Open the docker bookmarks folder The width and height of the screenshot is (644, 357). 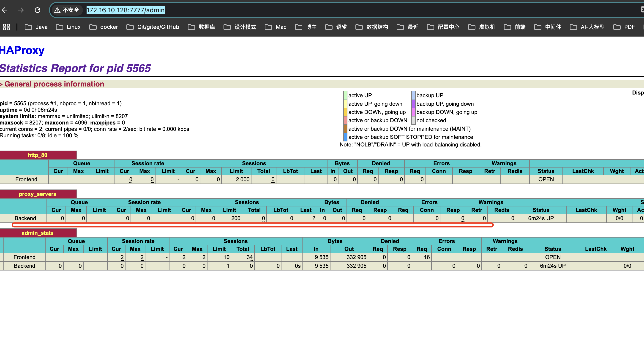104,27
